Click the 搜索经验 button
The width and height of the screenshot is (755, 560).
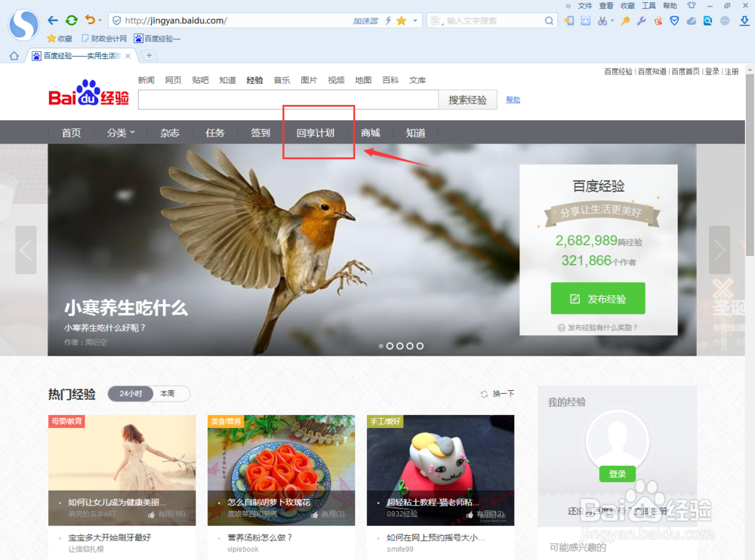click(467, 100)
